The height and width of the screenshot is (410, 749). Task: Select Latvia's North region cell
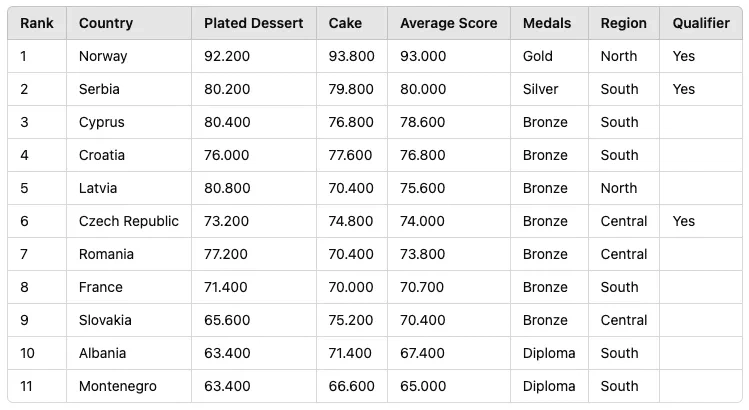coord(619,188)
